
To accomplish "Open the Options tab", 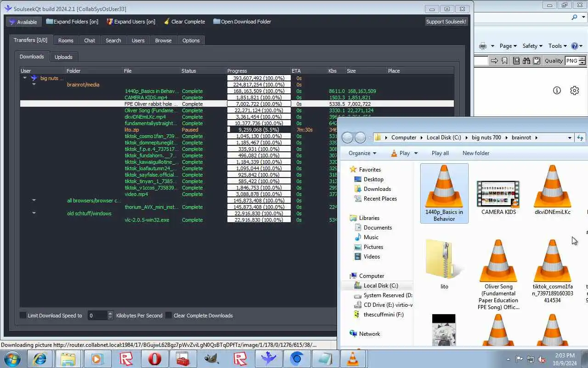I will [x=191, y=40].
